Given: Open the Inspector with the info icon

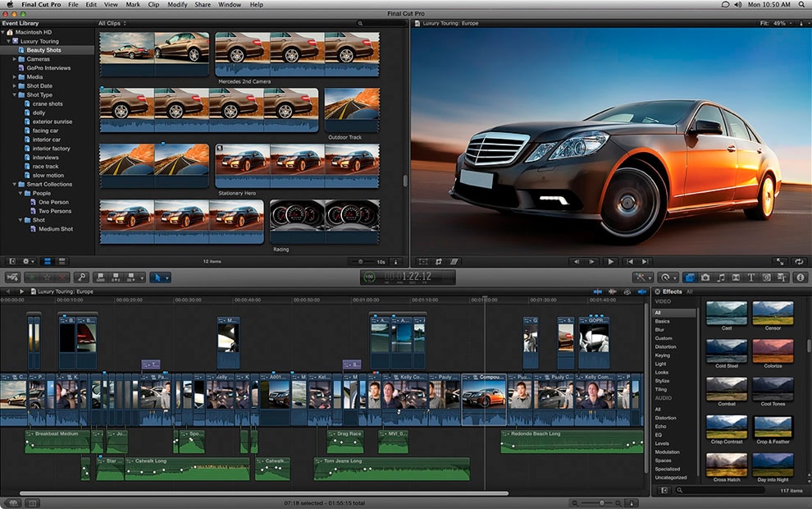Looking at the screenshot, I should tap(801, 277).
